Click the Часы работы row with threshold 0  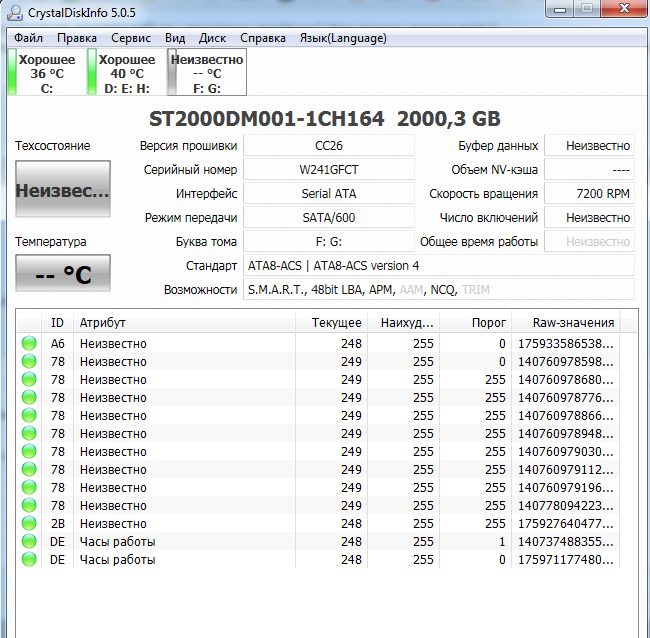pyautogui.click(x=318, y=560)
